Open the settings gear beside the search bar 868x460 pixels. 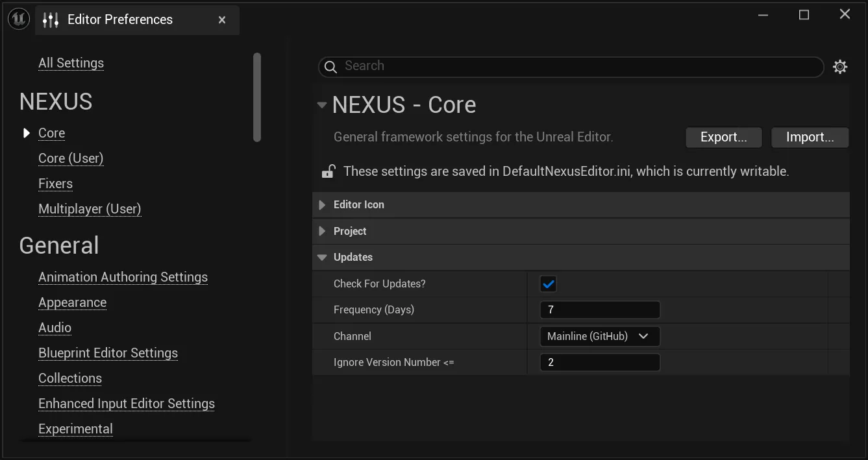840,66
